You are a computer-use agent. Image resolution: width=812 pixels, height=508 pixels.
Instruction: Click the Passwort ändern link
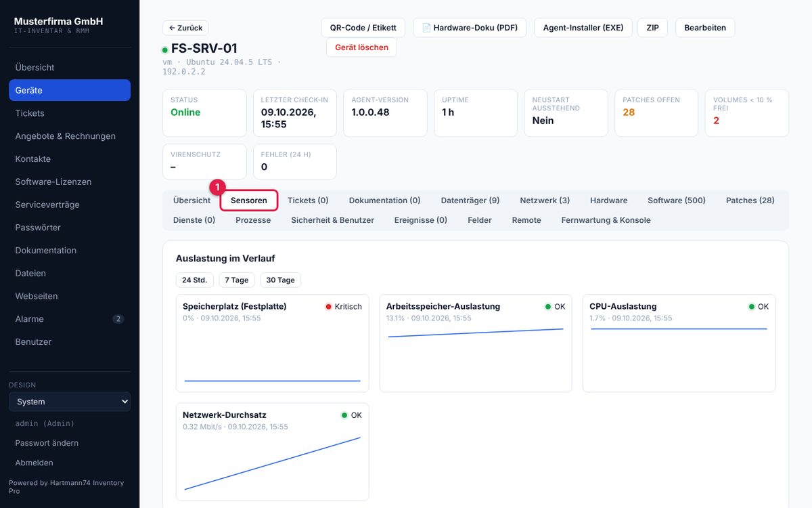pos(47,443)
